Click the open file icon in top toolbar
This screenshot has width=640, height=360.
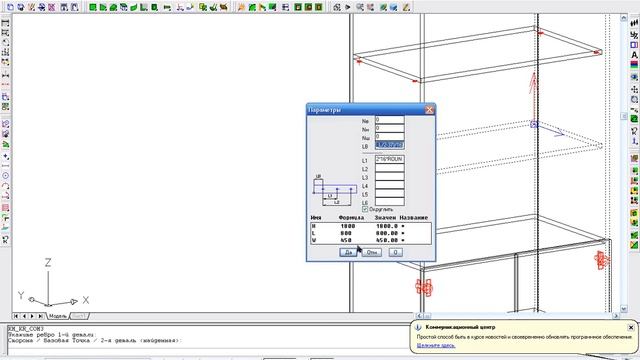coord(20,7)
